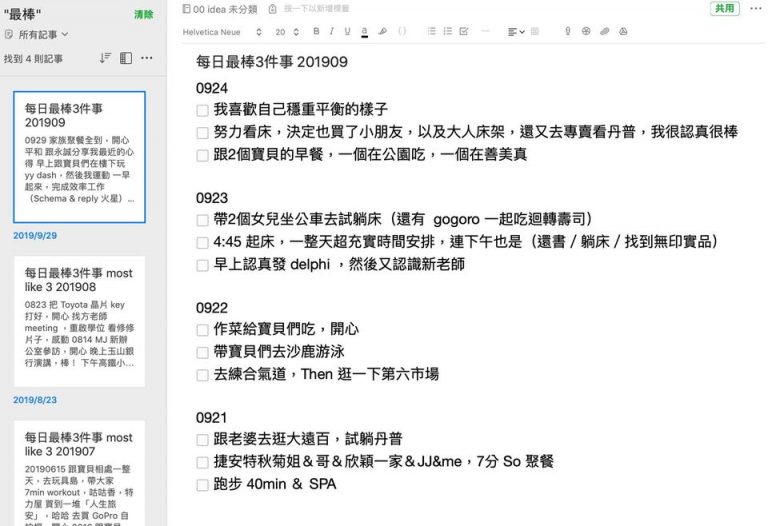
Task: Click the date label 2019/9/29
Action: (x=35, y=236)
